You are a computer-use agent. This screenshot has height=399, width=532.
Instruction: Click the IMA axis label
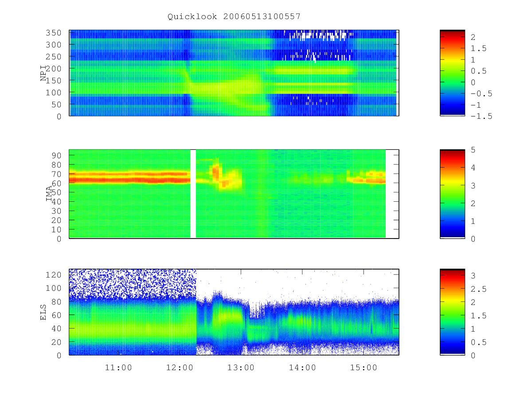pos(49,194)
